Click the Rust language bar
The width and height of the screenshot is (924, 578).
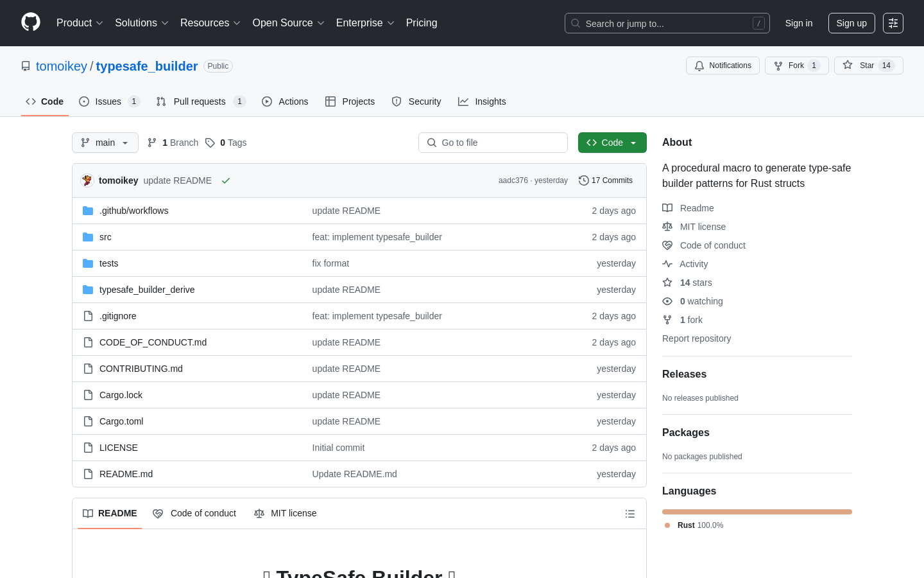coord(757,512)
